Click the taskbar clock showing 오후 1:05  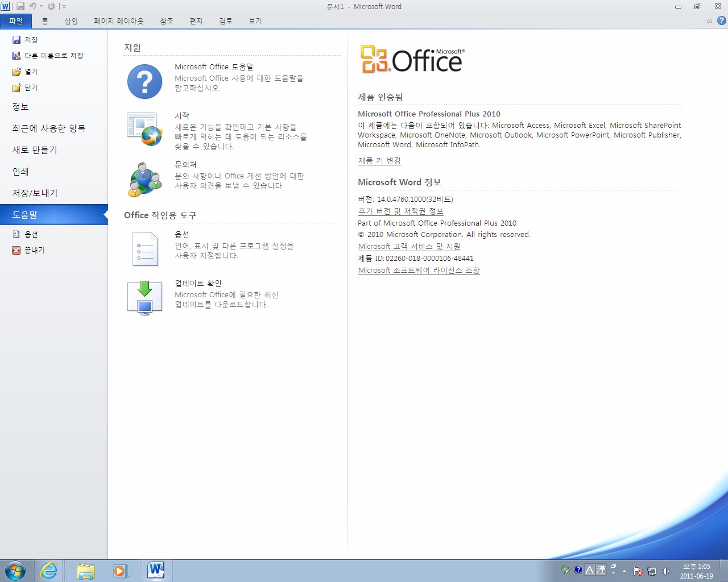(x=696, y=571)
